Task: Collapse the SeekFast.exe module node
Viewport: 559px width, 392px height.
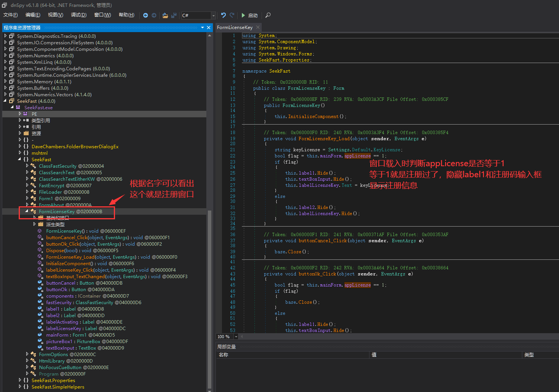Action: coord(12,107)
